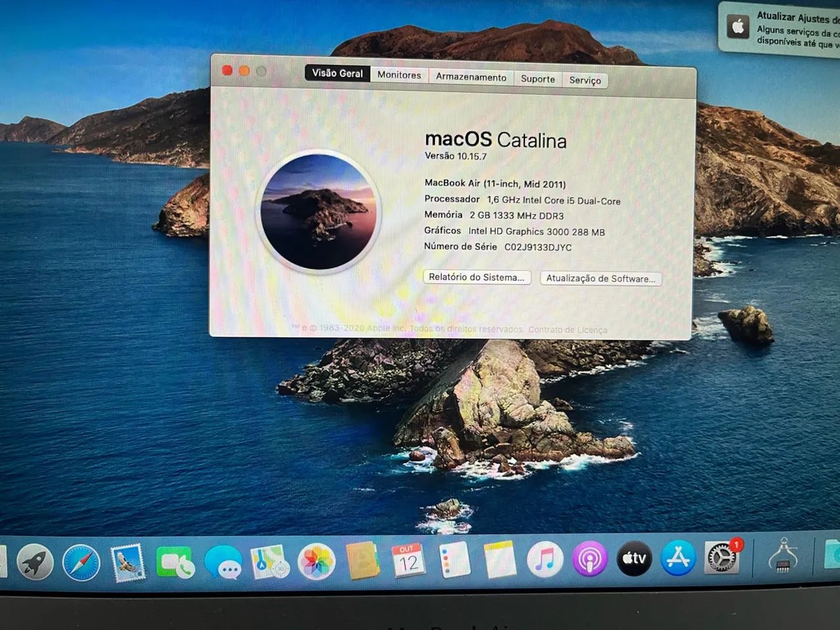Screen dimensions: 840x630
Task: Click the serial number C02J9133DJYC
Action: [538, 247]
